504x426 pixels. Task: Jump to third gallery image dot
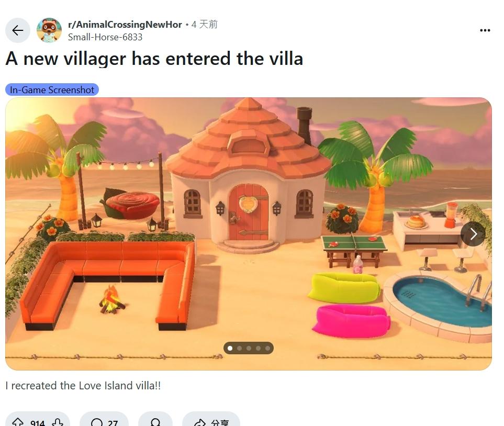(x=249, y=348)
